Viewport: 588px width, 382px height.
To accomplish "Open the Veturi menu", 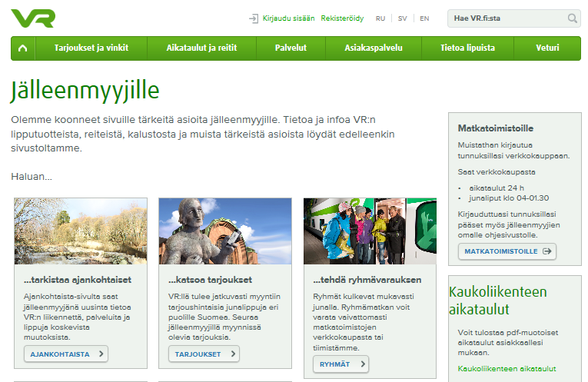I will [547, 48].
